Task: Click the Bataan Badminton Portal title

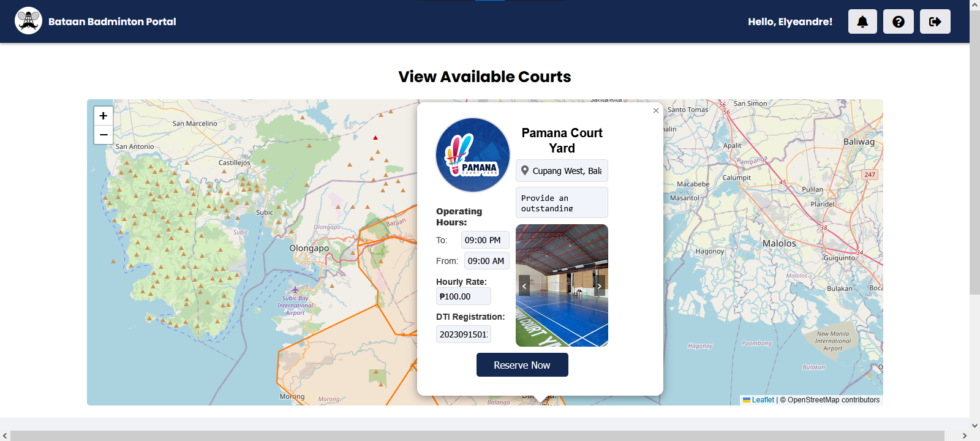Action: pyautogui.click(x=112, y=21)
